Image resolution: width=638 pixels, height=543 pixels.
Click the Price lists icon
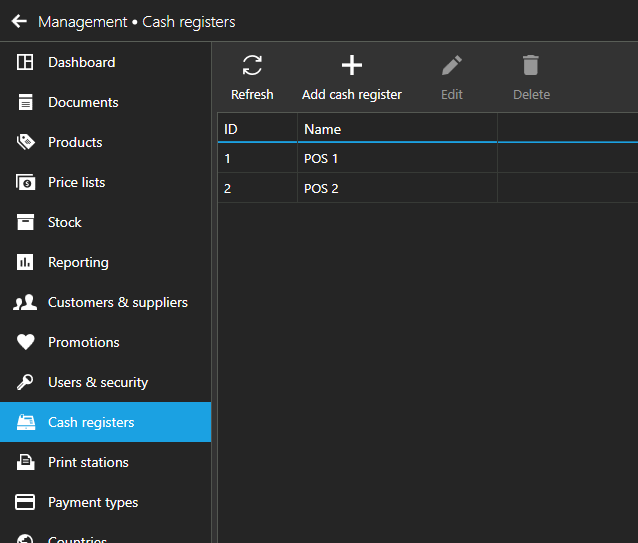coord(25,182)
